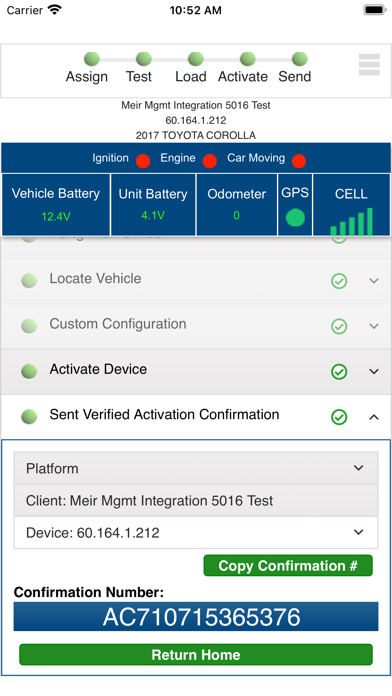
Task: Select the Test step dot
Action: point(144,59)
